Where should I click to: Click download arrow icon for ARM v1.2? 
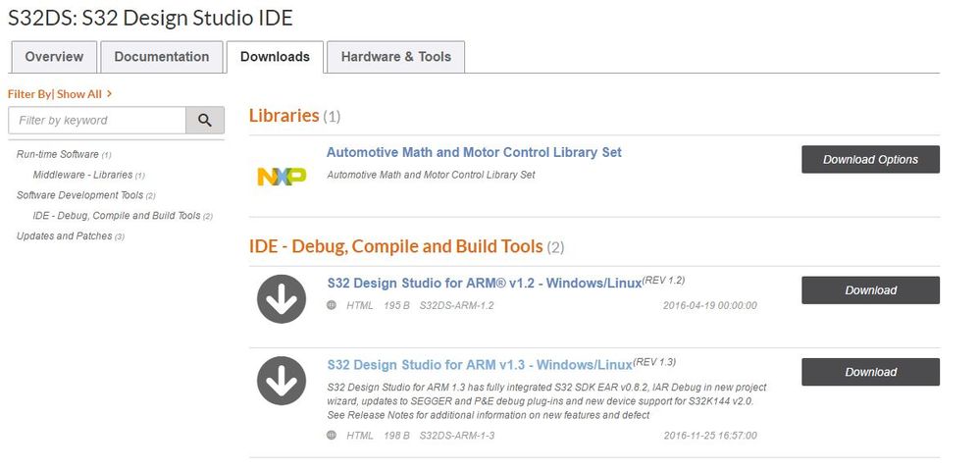click(282, 298)
